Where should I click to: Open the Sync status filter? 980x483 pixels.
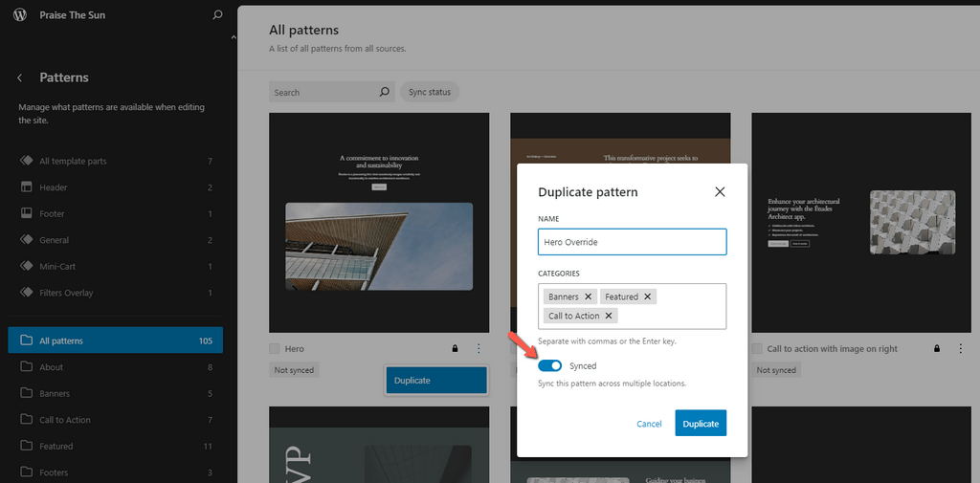pyautogui.click(x=430, y=92)
